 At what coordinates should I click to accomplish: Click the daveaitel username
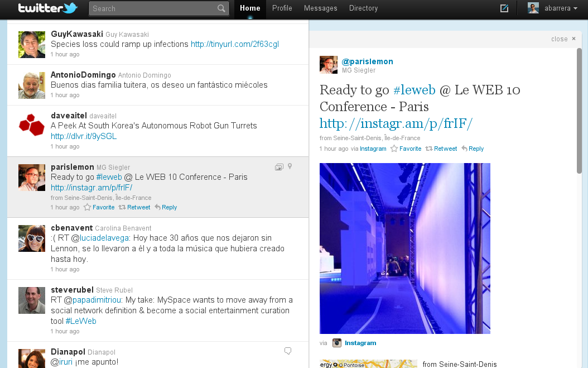click(x=69, y=115)
